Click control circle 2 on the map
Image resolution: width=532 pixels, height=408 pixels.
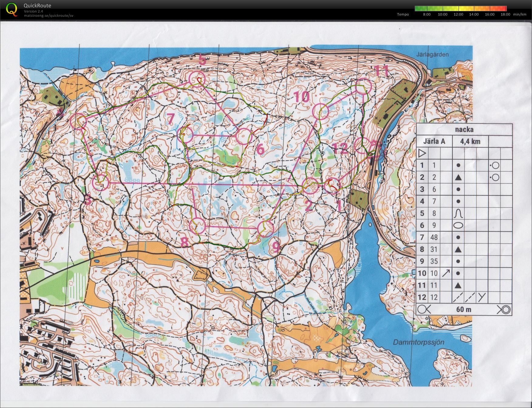(310, 186)
